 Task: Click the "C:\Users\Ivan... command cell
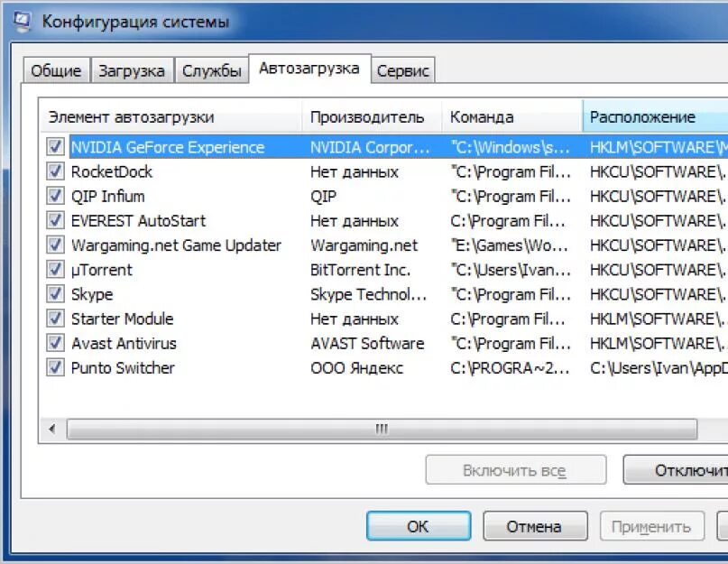tap(511, 270)
